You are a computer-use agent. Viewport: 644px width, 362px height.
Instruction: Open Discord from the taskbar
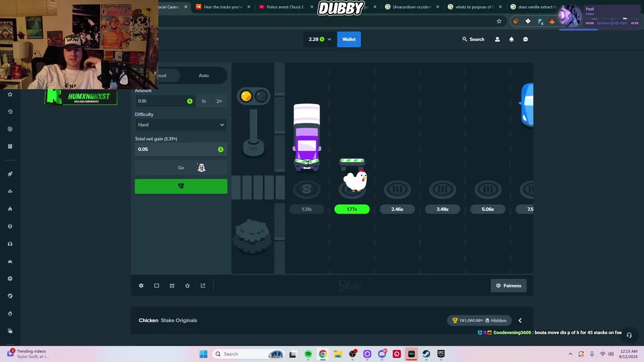coord(382,354)
